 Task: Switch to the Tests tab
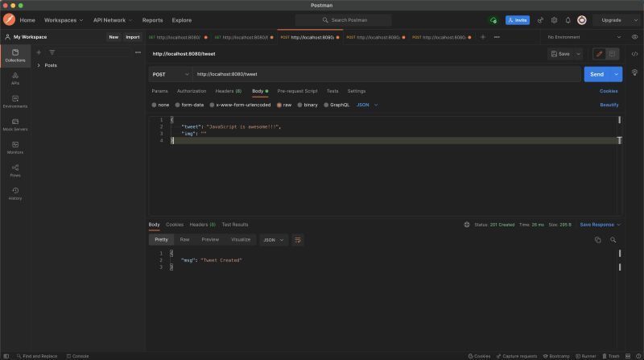click(332, 91)
